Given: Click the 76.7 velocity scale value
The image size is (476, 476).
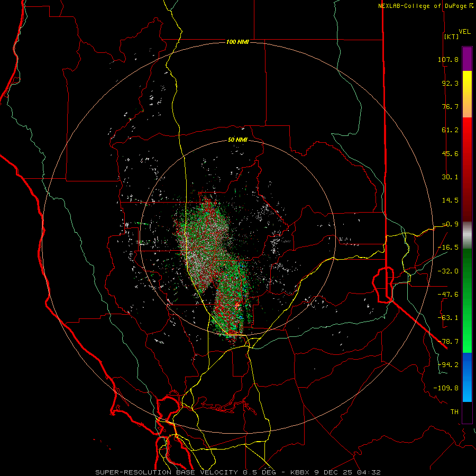Looking at the screenshot, I should [x=450, y=106].
